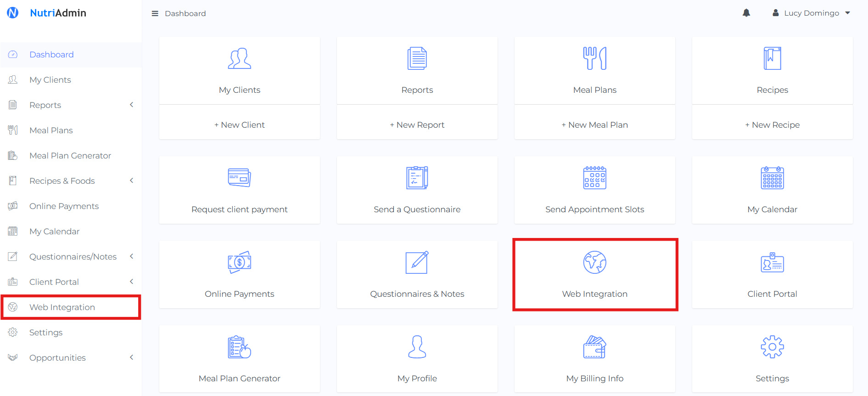868x396 pixels.
Task: Click the Opportunities handshake sidebar icon
Action: click(13, 358)
